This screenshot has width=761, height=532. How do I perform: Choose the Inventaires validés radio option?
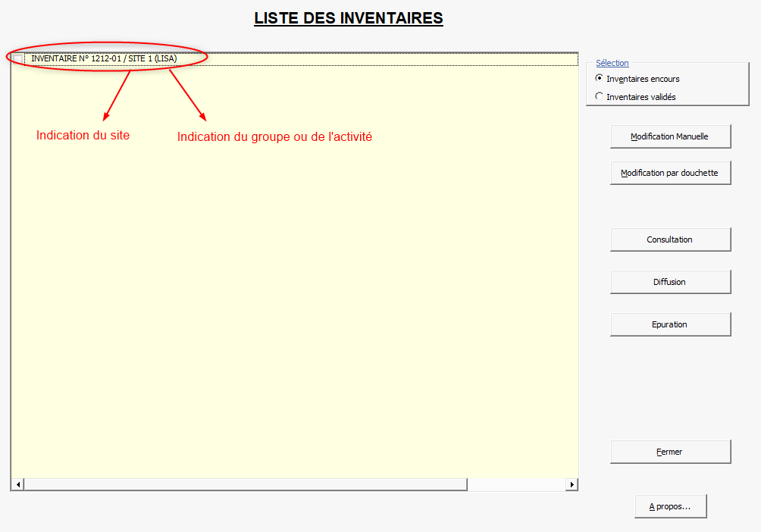point(600,96)
